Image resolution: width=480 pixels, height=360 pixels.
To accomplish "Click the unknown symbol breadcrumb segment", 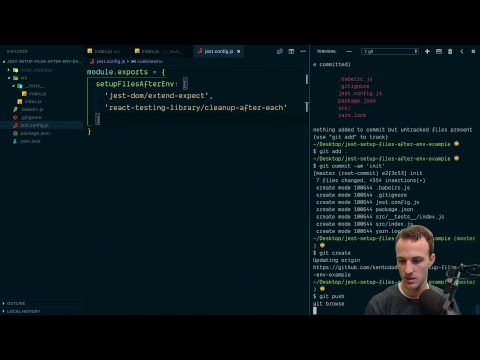I will click(147, 61).
